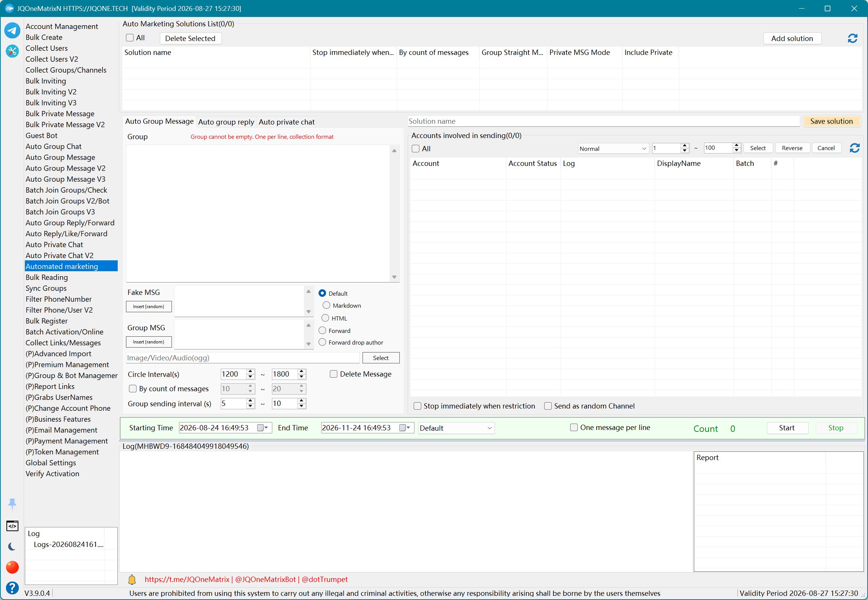Select the Logs-20260824161 log entry
This screenshot has height=600, width=868.
pyautogui.click(x=68, y=544)
